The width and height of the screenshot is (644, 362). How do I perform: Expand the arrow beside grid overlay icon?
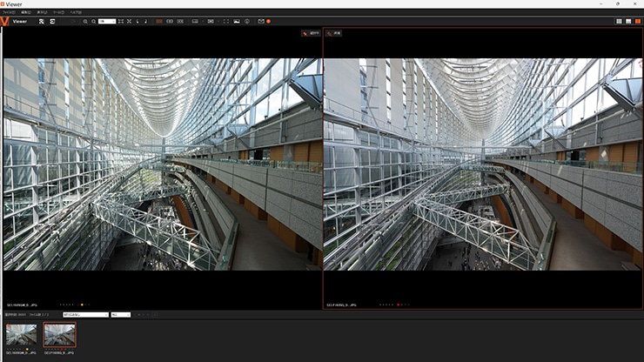coord(218,22)
